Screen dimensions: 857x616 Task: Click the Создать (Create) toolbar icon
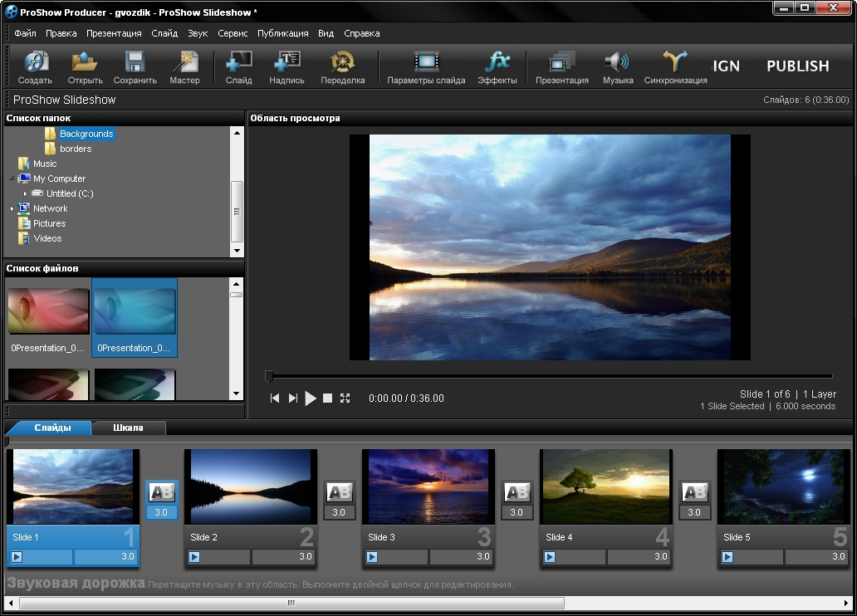35,62
